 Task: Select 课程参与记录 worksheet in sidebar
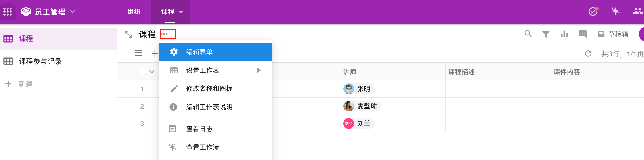tap(58, 61)
